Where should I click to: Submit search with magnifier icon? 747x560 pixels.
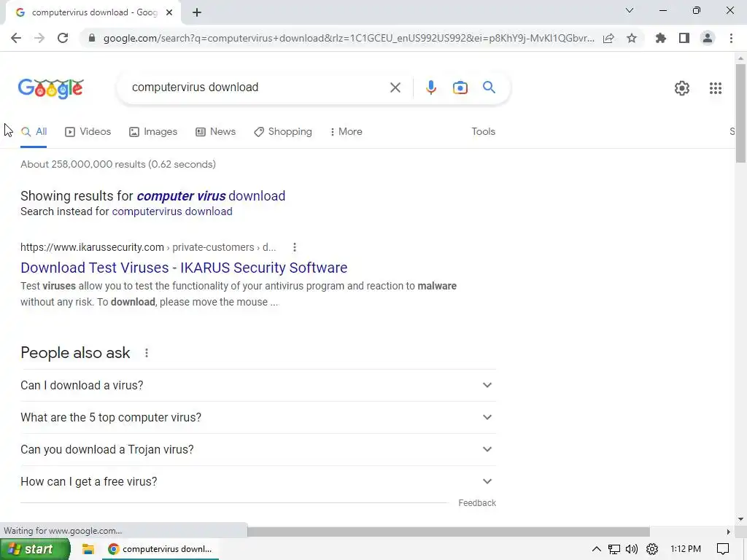489,87
